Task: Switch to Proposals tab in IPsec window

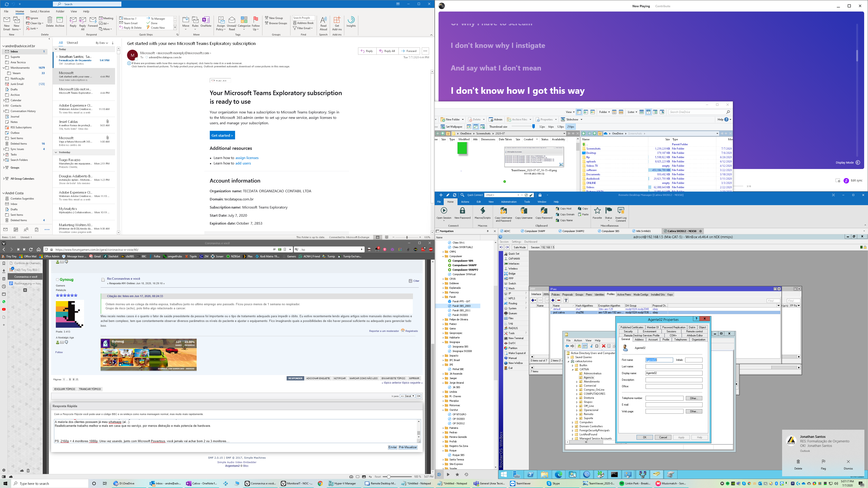Action: click(567, 295)
